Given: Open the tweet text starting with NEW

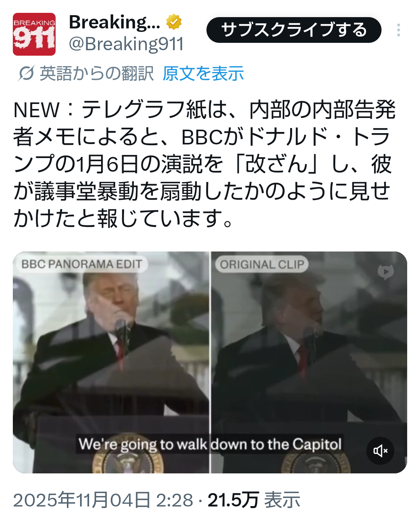Looking at the screenshot, I should click(204, 164).
